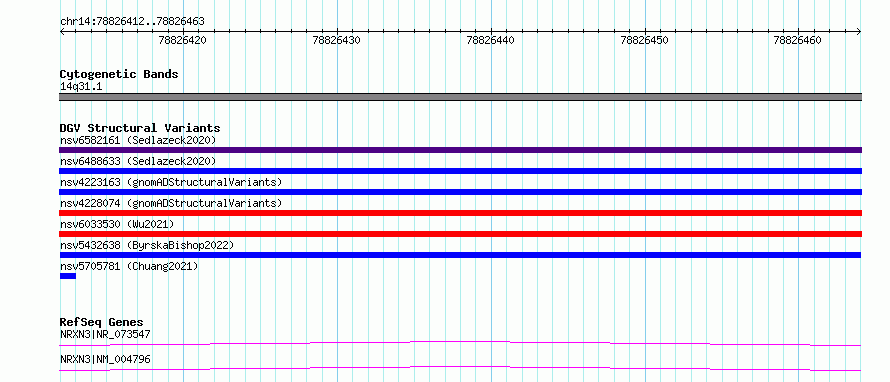Open variant nsv6488633 (Sedlazeck2020) label
The height and width of the screenshot is (382, 890).
138,161
